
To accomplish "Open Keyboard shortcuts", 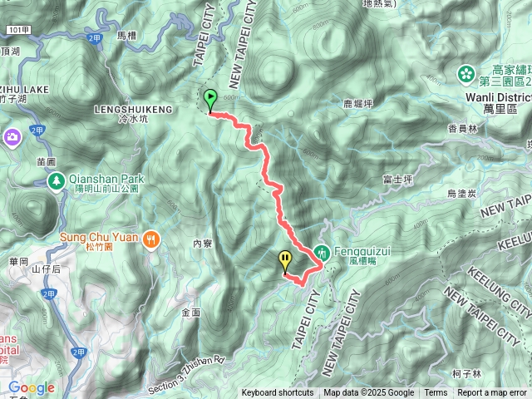I will (x=278, y=393).
